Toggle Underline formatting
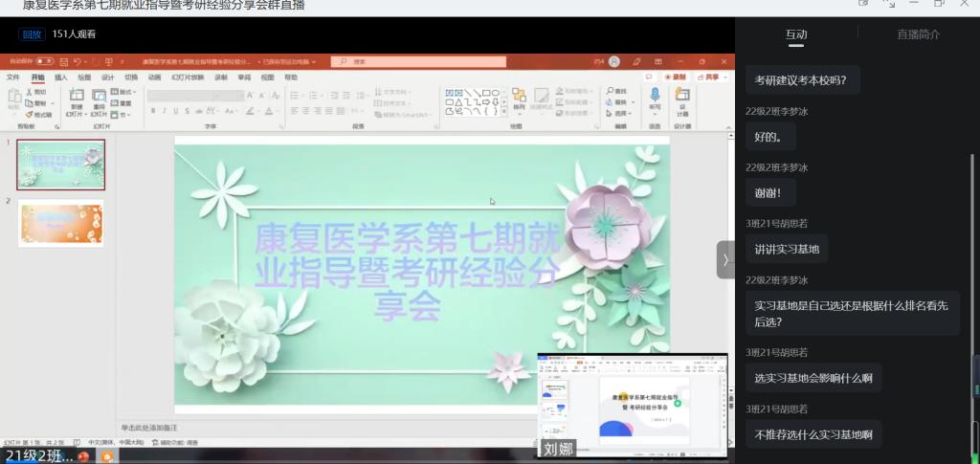980x464 pixels. pyautogui.click(x=176, y=111)
